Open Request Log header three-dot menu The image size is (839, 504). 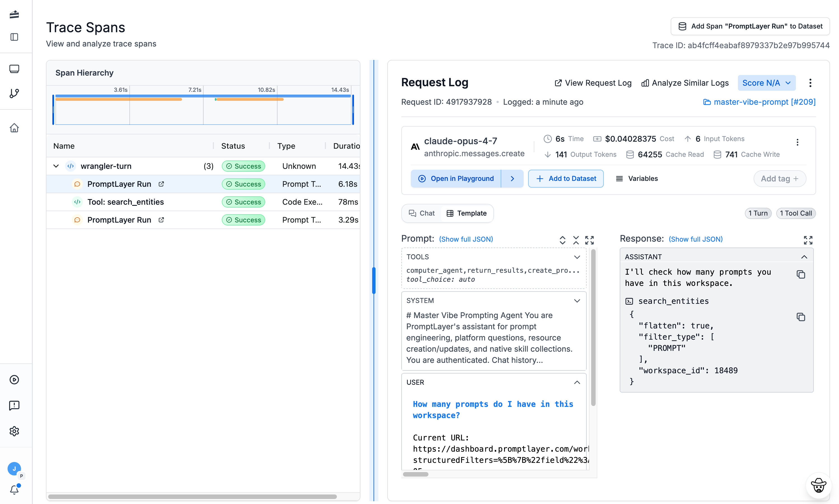coord(810,83)
